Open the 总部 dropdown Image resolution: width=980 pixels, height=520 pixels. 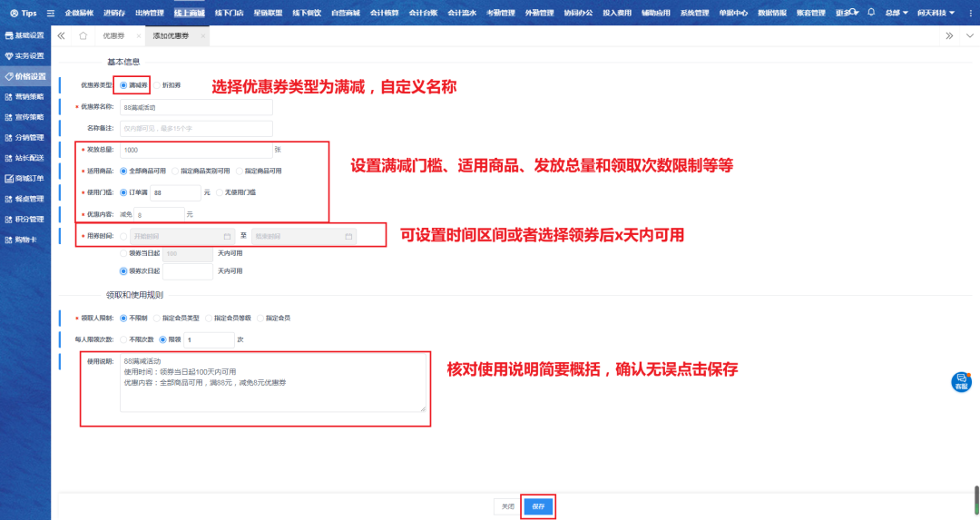tap(896, 13)
